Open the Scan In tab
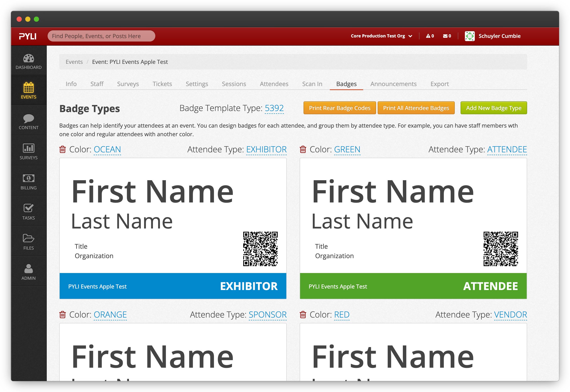 tap(312, 84)
